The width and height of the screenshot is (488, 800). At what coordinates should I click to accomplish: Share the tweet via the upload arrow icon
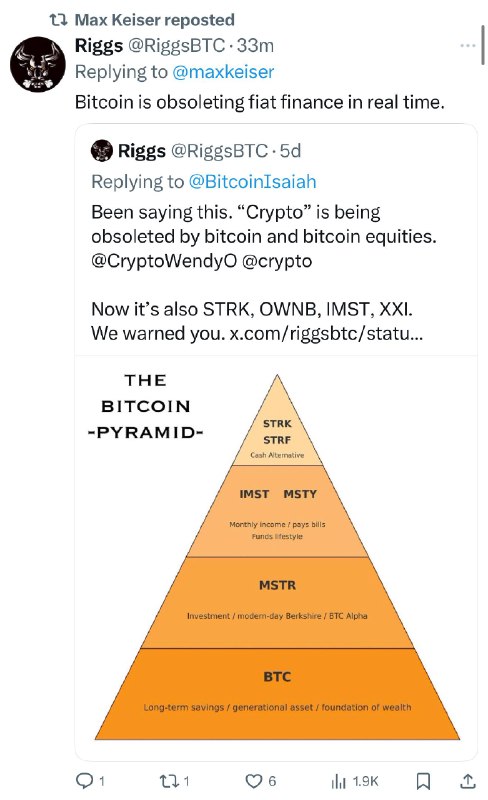[468, 781]
